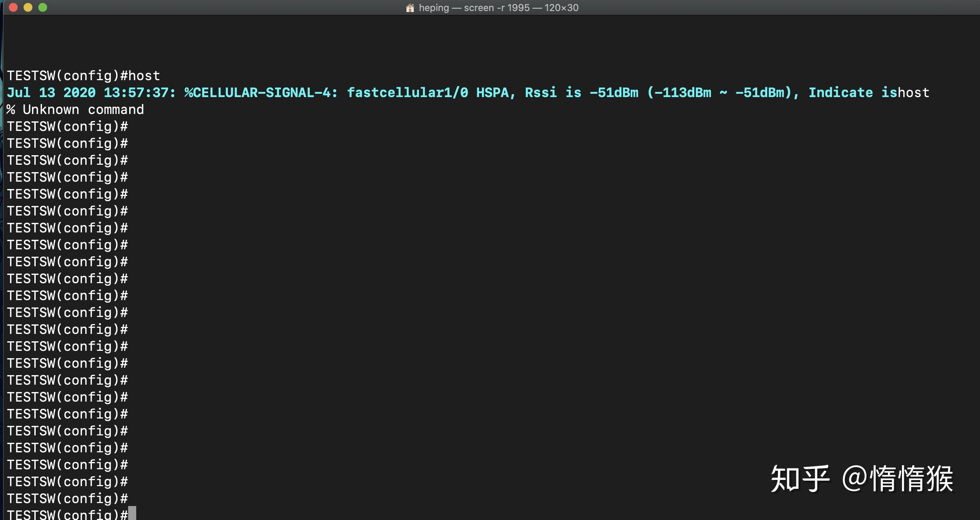The image size is (980, 520).
Task: Click the green fullscreen window button
Action: [43, 7]
